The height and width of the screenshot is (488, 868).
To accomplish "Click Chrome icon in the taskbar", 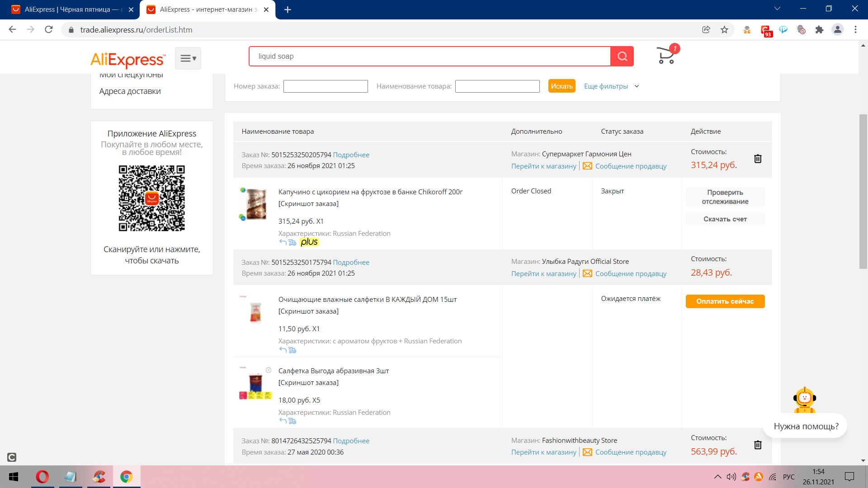I will pos(127,477).
